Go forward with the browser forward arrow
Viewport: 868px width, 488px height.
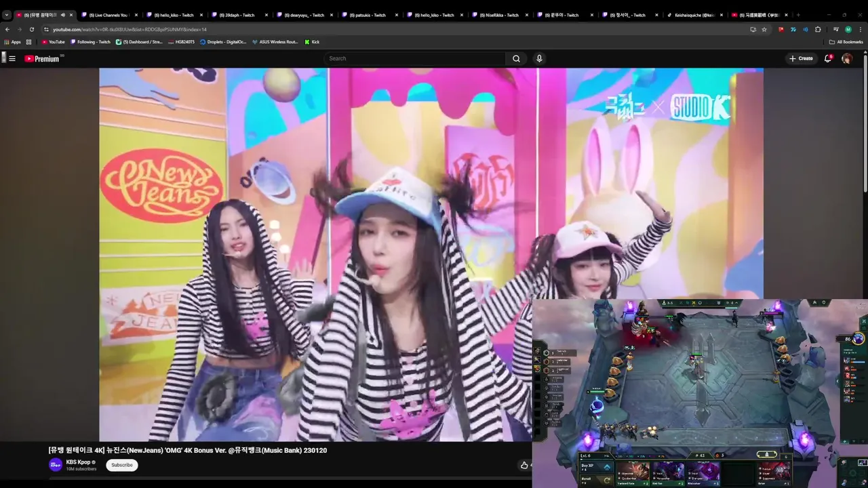click(20, 29)
